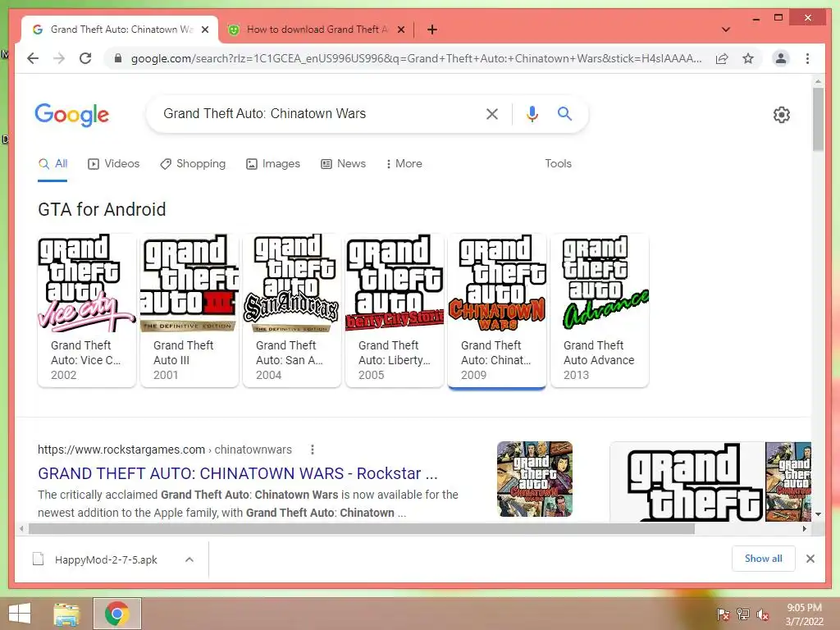This screenshot has width=840, height=630.
Task: Click the browser forward arrow
Action: [59, 58]
